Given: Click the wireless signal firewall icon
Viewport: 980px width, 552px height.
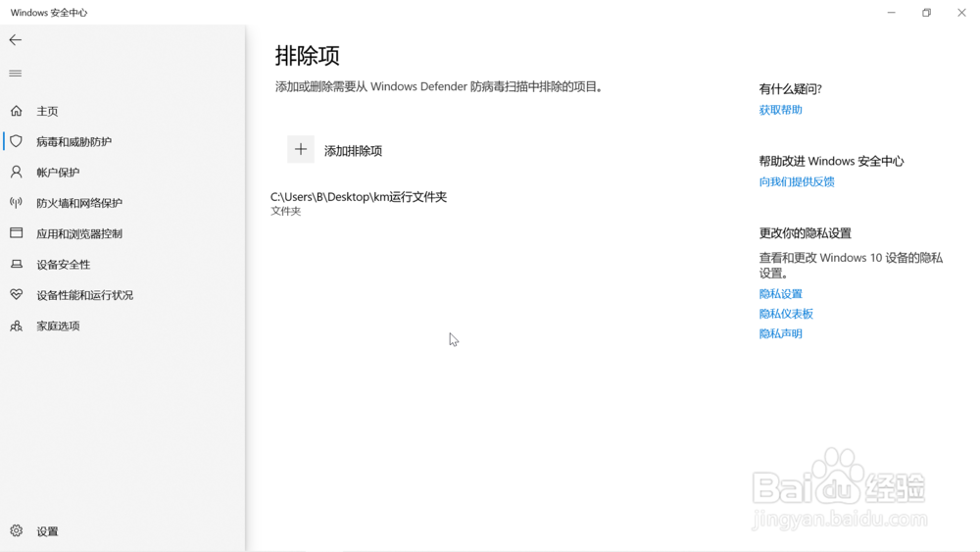Looking at the screenshot, I should 17,203.
